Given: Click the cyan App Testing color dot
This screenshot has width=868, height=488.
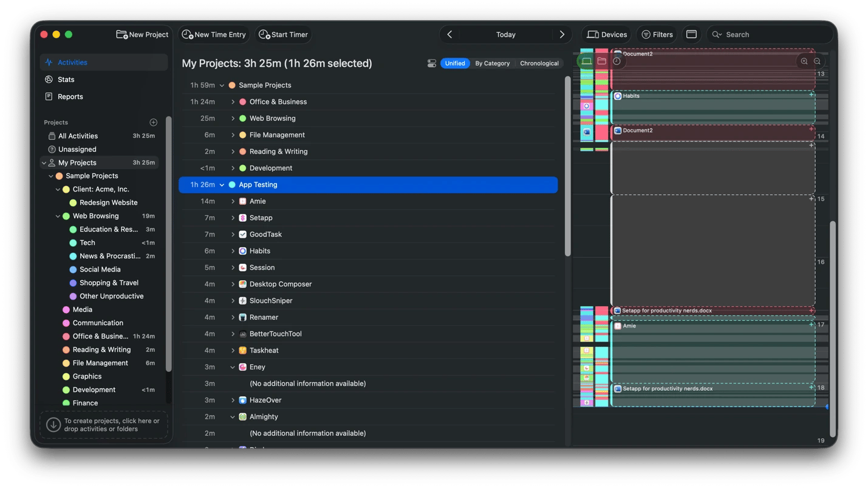Looking at the screenshot, I should coord(232,185).
